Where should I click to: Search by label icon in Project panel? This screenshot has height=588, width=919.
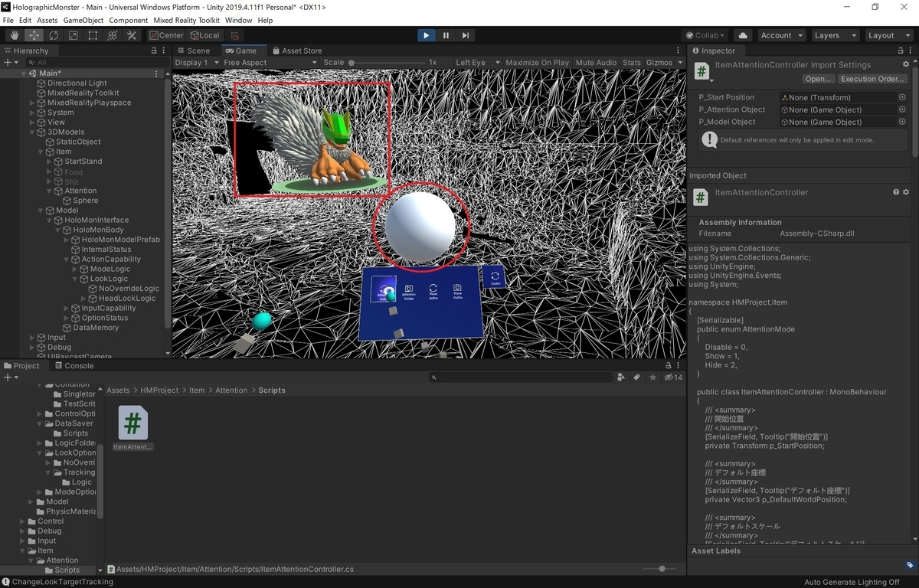coord(636,377)
